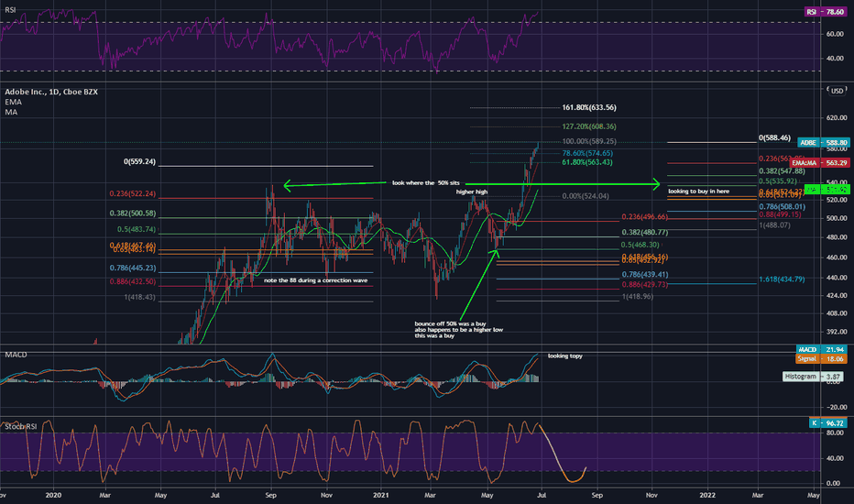Select the 78.60%(574.65) Fibonacci label
The height and width of the screenshot is (504, 854).
(587, 154)
